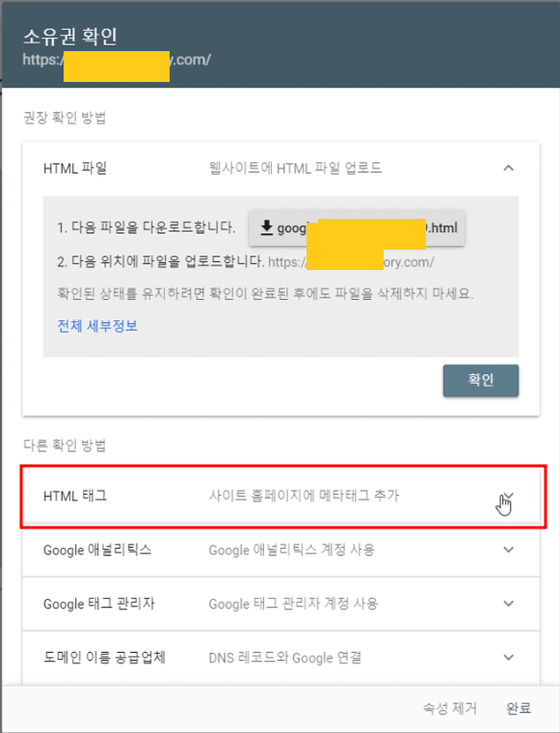
Task: Select the 'Google 애널리틱스' method label
Action: pos(97,550)
